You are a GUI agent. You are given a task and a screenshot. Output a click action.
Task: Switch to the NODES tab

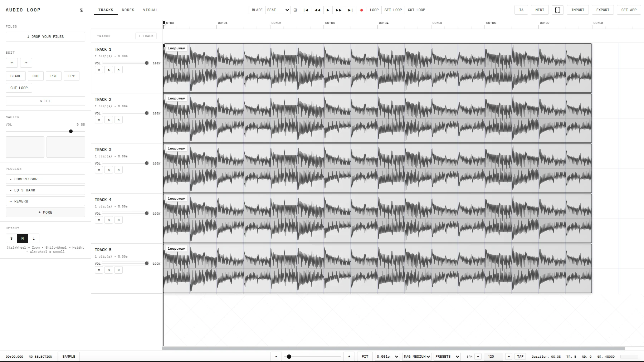pyautogui.click(x=128, y=10)
